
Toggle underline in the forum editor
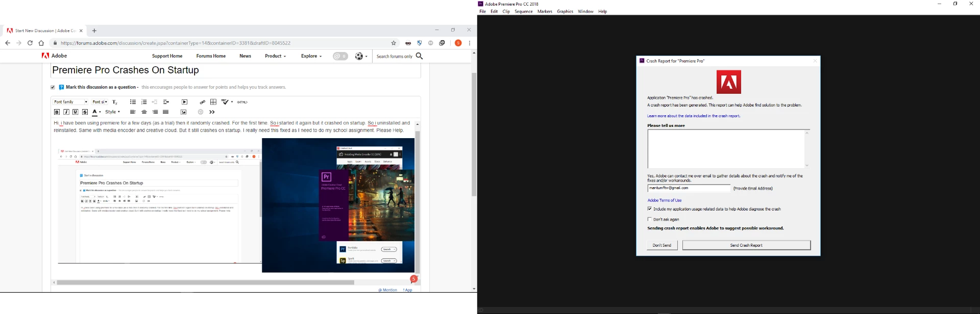(76, 112)
